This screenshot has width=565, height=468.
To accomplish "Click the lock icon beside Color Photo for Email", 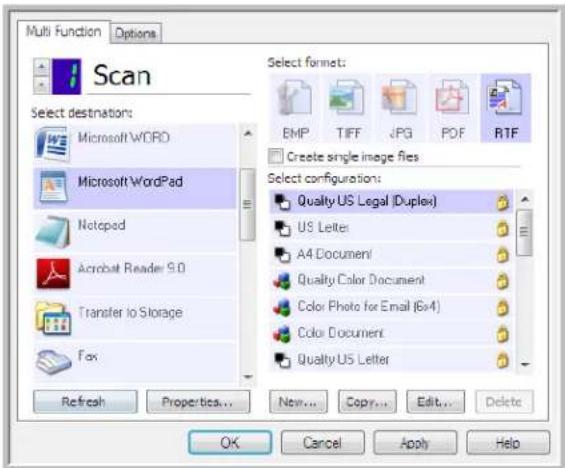I will pos(503,308).
